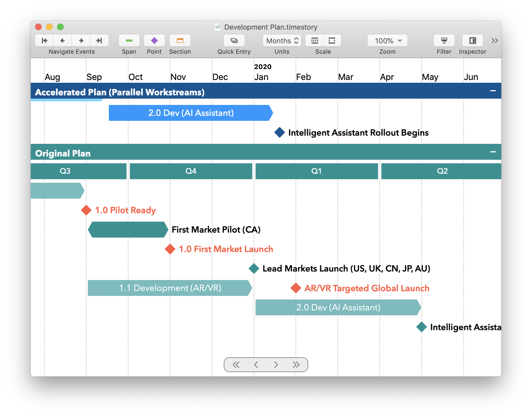Select the Point tool

[x=154, y=40]
